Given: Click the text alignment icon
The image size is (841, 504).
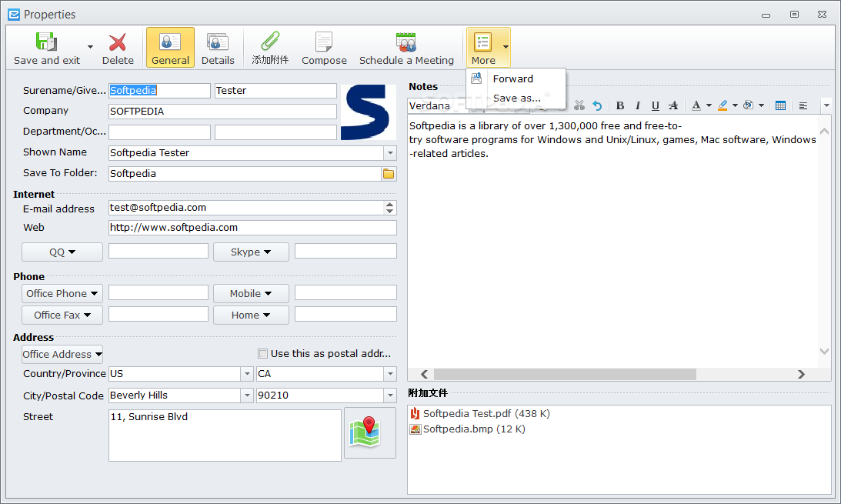Looking at the screenshot, I should point(803,105).
